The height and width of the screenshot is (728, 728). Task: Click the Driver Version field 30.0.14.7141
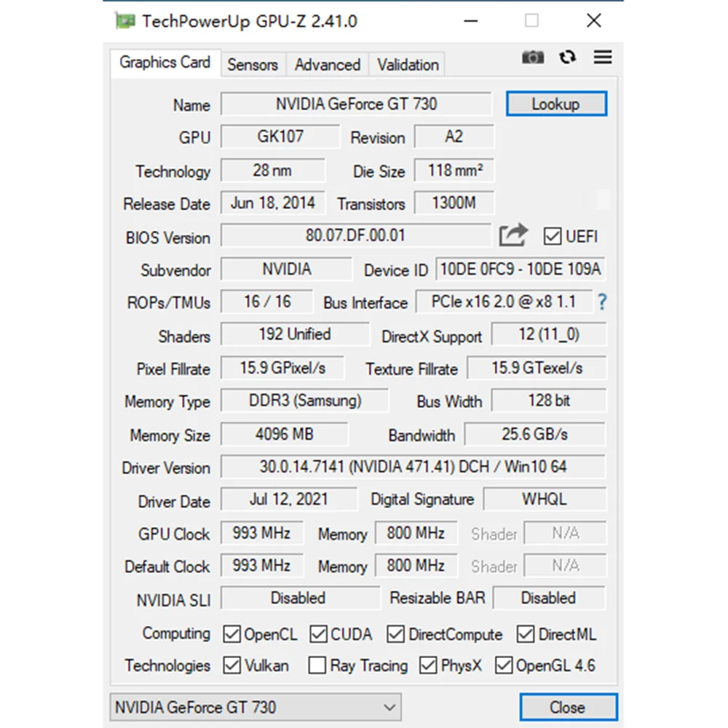tap(414, 467)
